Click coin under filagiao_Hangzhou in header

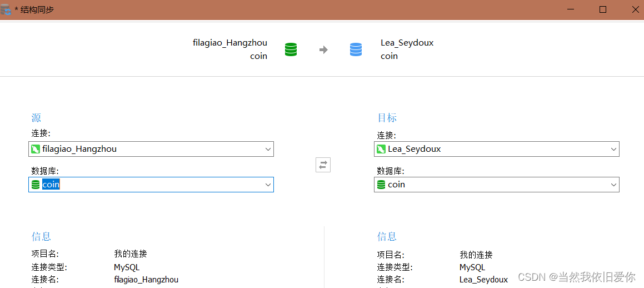click(258, 56)
